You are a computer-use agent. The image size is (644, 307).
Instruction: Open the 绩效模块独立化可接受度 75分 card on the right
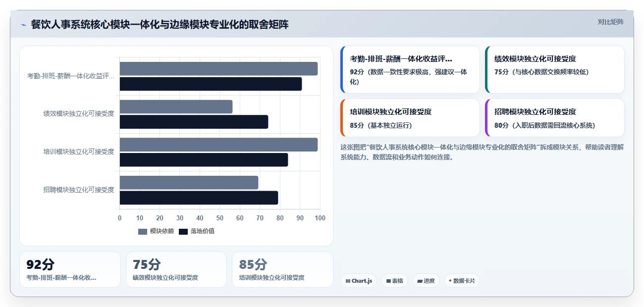click(x=555, y=69)
